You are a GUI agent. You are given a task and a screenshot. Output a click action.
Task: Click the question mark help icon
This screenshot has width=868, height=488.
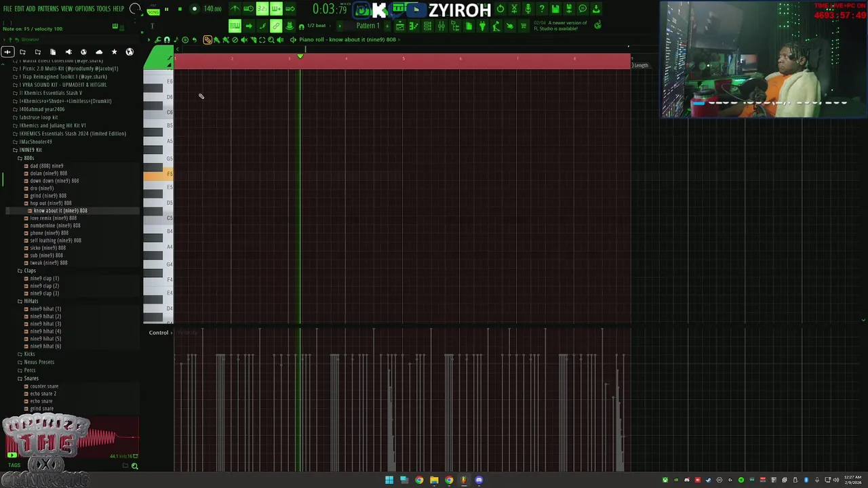[x=541, y=9]
